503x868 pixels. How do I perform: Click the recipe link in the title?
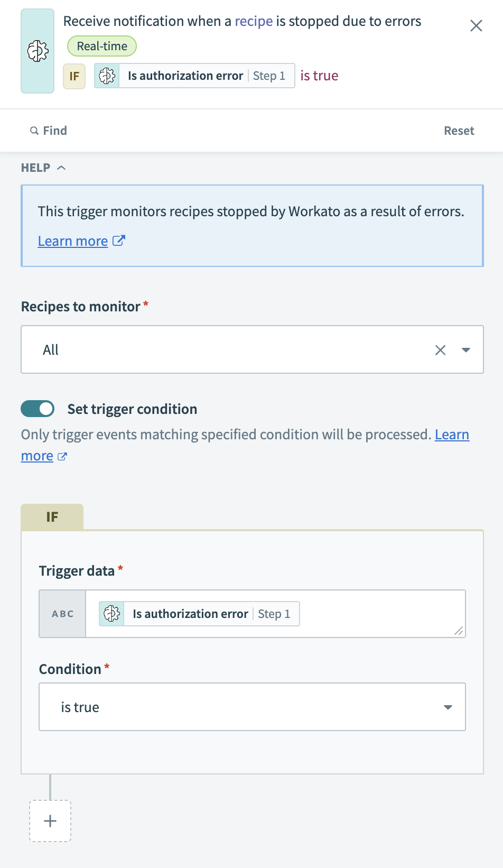[254, 21]
